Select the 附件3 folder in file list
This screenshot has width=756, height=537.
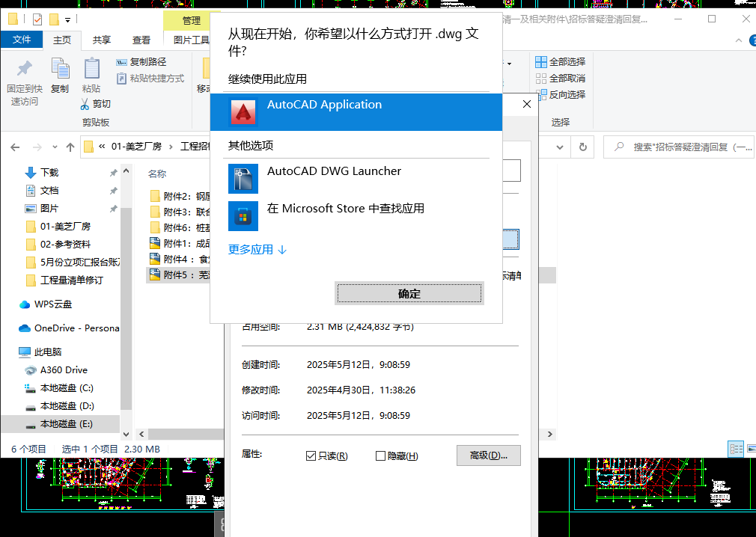180,212
